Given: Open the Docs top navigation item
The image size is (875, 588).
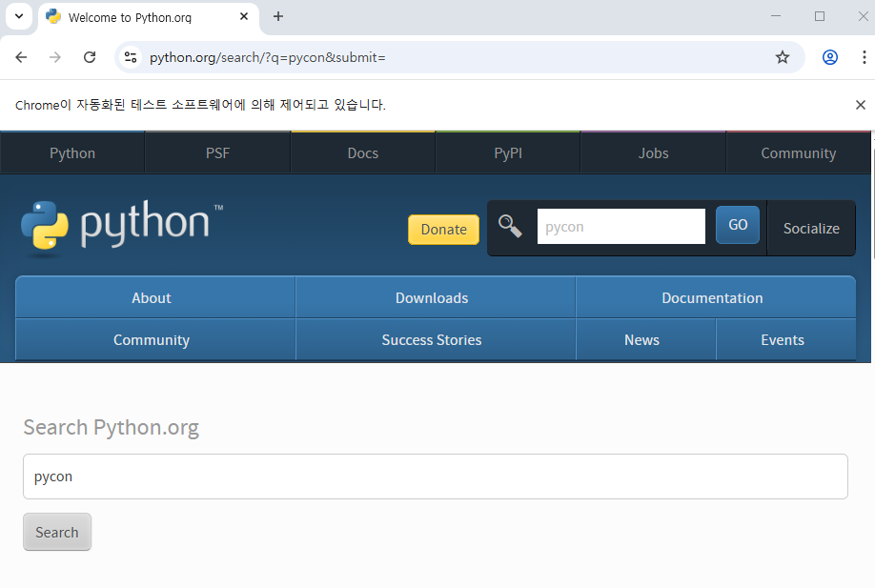Looking at the screenshot, I should [363, 153].
